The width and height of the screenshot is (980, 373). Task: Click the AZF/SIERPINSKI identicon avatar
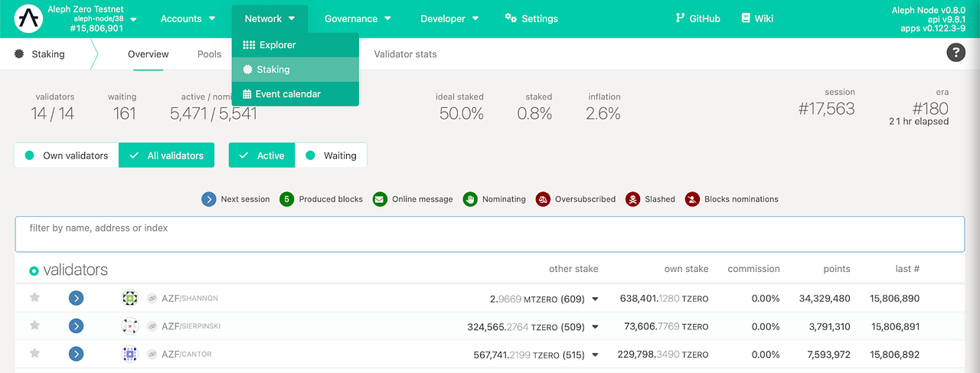(129, 326)
